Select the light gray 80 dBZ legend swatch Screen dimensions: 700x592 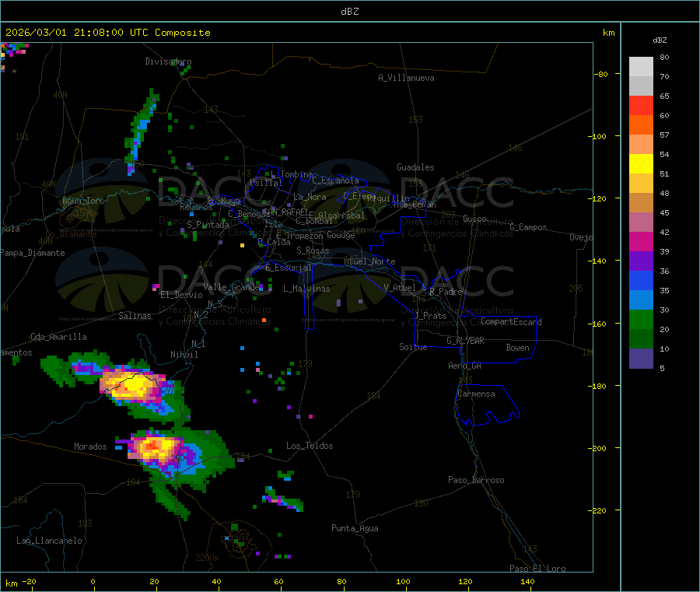click(641, 67)
